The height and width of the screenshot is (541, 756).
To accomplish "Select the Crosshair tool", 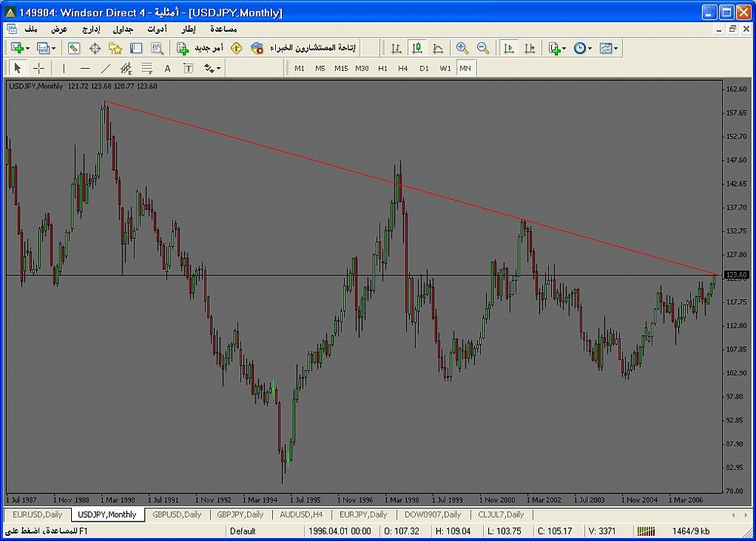I will pyautogui.click(x=39, y=68).
